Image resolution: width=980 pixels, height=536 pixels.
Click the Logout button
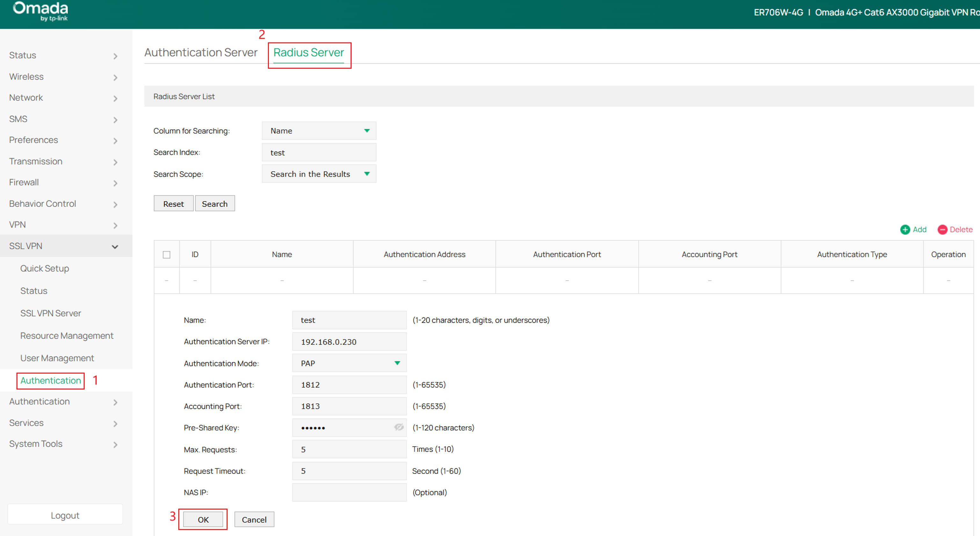click(x=65, y=515)
